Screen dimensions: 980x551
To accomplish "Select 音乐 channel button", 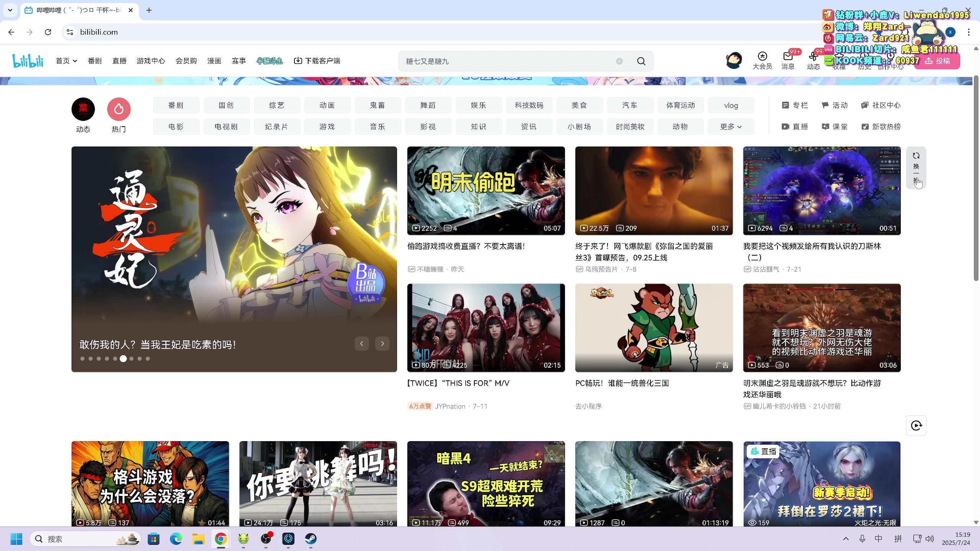I will click(x=377, y=127).
